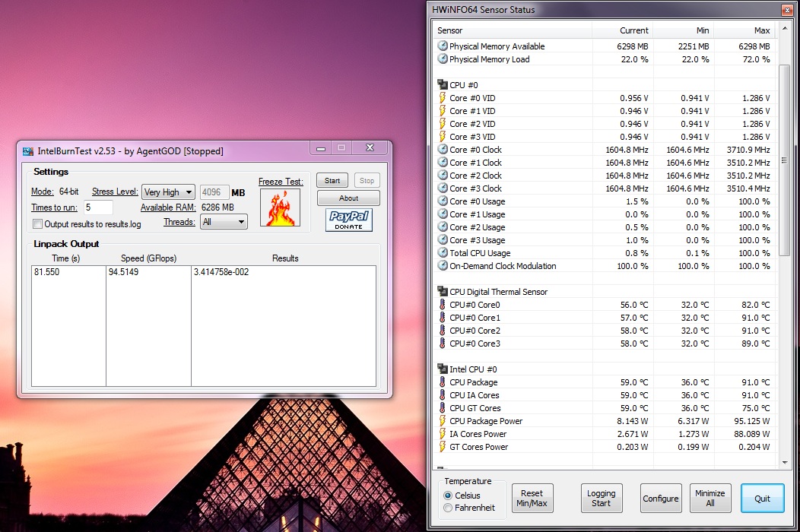Enable Output results to results.log checkbox
Screen dimensions: 800x532
pos(38,224)
